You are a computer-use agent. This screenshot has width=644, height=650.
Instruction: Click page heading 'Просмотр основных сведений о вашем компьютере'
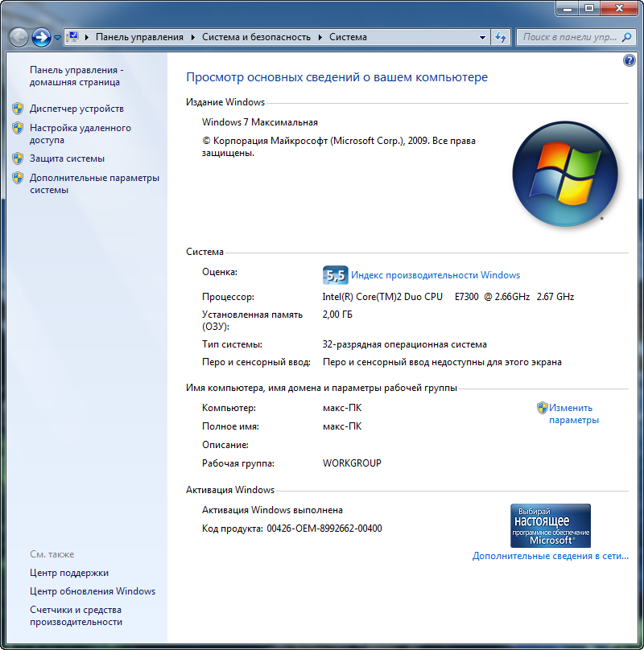(x=336, y=77)
